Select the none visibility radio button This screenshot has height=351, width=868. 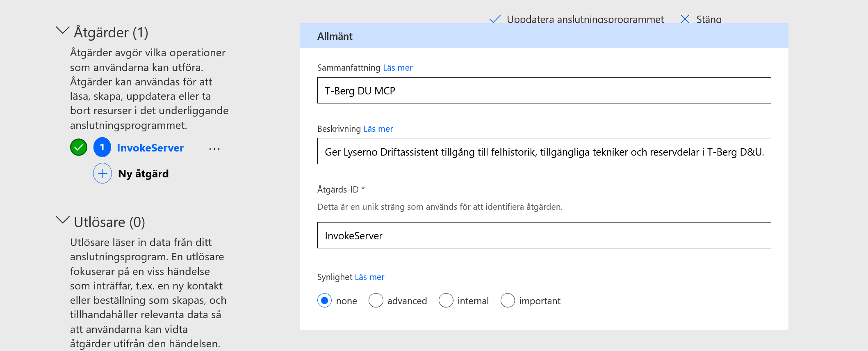point(324,301)
